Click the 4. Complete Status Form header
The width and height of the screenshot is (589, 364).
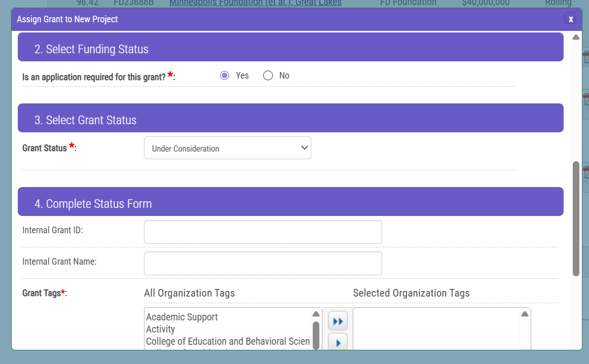(x=290, y=202)
